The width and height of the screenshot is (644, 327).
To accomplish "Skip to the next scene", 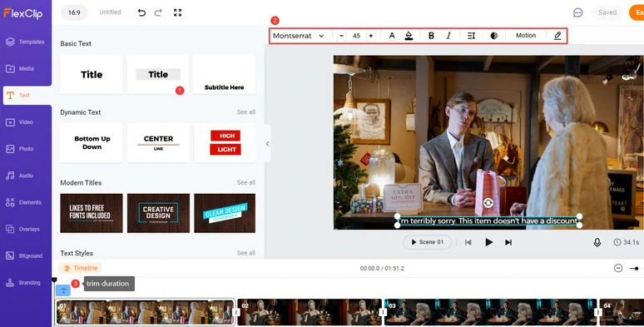I will (x=508, y=242).
